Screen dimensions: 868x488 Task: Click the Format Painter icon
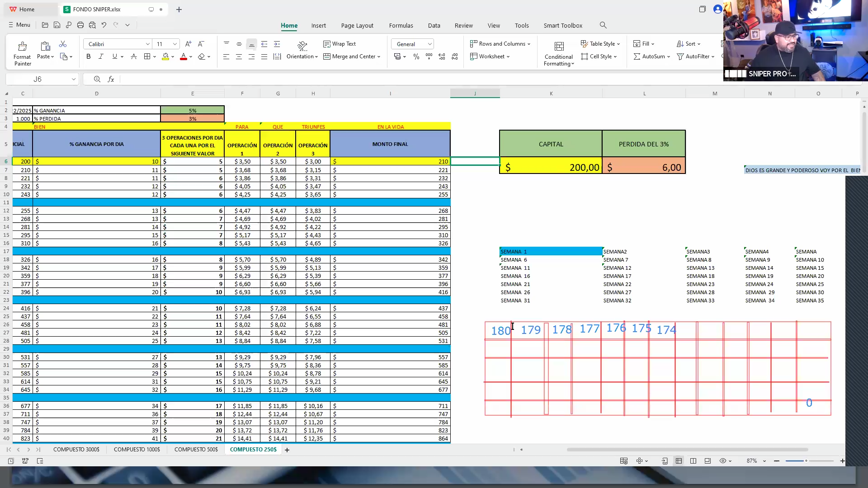(x=22, y=47)
